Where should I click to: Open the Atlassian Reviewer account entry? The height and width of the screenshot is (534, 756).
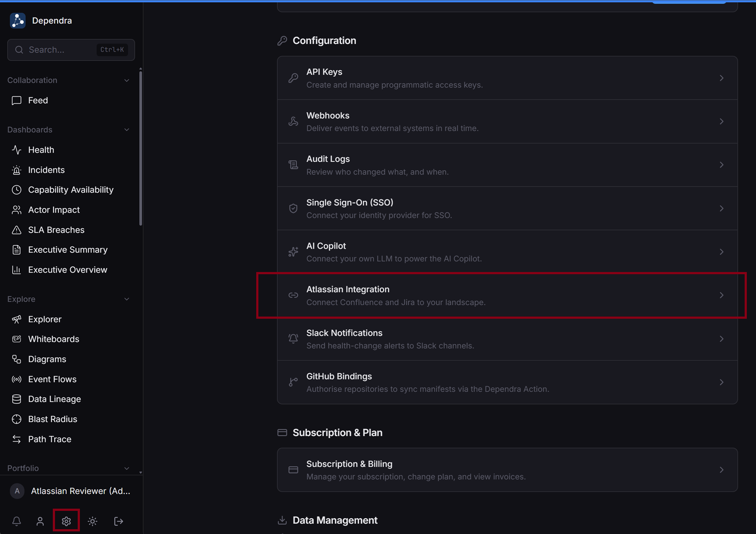71,491
